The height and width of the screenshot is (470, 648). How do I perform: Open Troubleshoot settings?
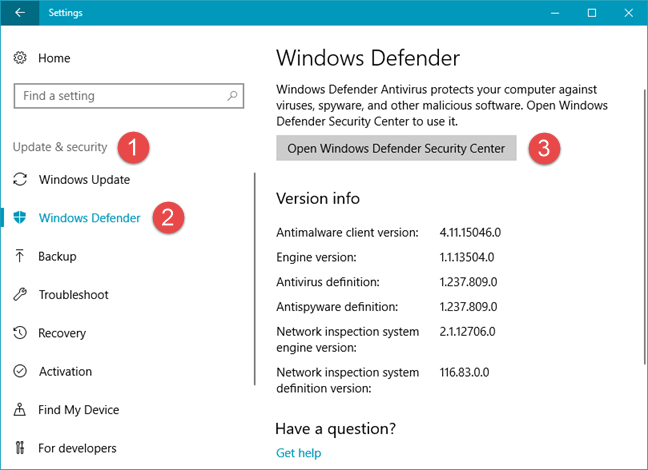pos(74,295)
